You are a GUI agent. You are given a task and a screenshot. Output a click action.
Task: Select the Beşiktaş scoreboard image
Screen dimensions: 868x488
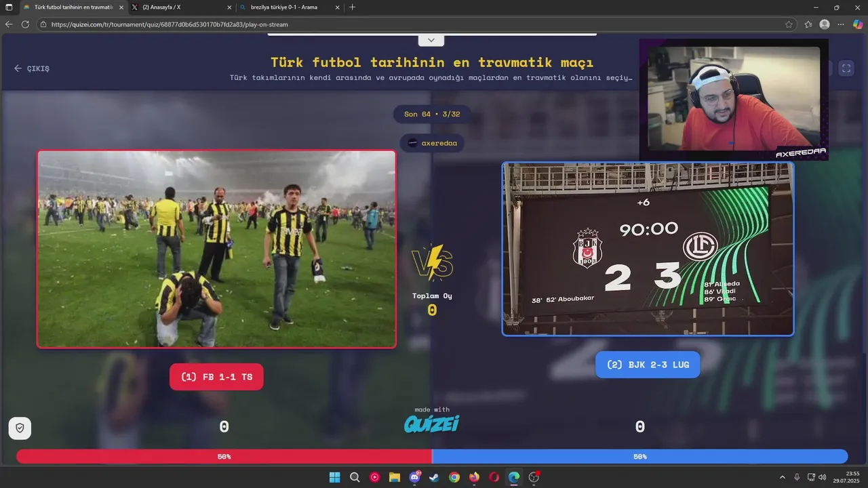pos(648,249)
